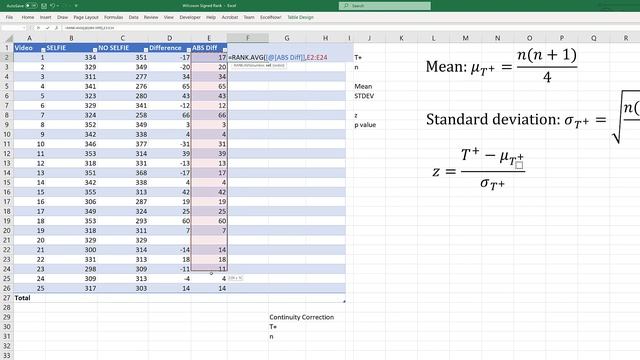Open the SELFIE column filter dropdown
Image resolution: width=640 pixels, height=360 pixels.
pos(95,49)
